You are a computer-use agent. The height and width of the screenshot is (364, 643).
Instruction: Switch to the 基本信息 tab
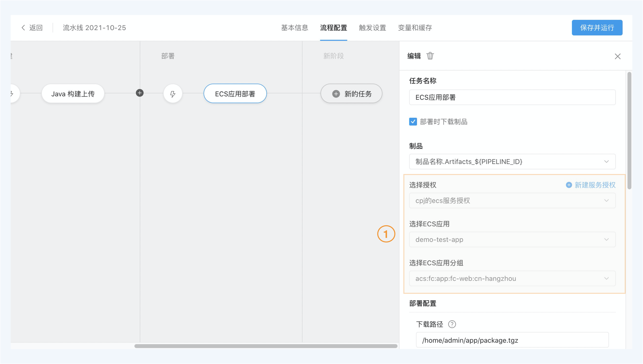[x=295, y=28]
